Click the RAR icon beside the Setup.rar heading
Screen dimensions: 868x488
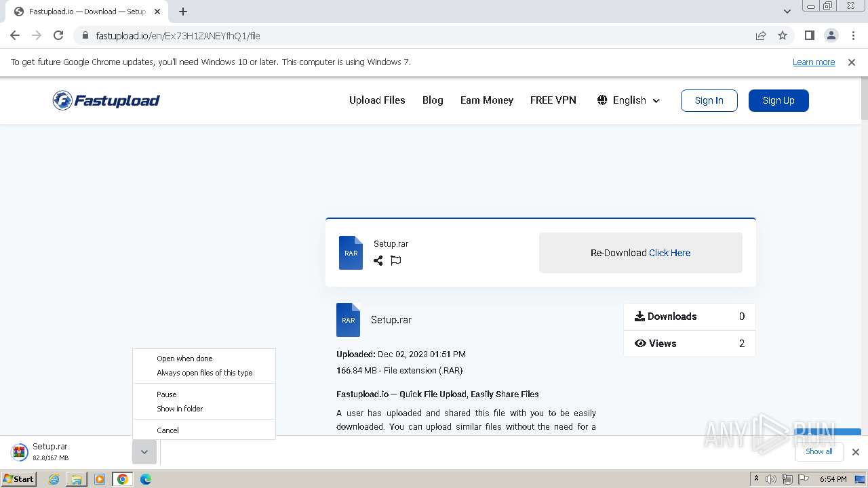(348, 320)
